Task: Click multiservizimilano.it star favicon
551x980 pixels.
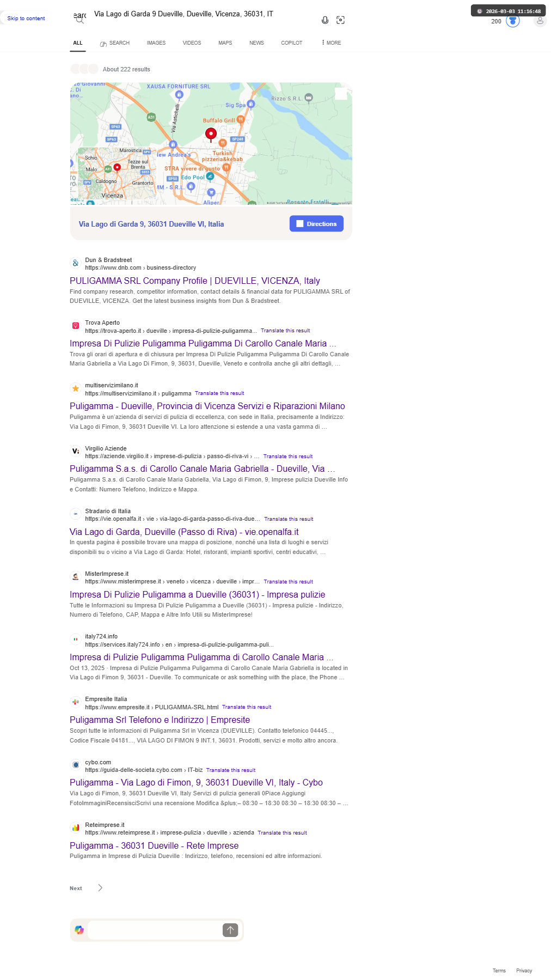Action: click(76, 388)
